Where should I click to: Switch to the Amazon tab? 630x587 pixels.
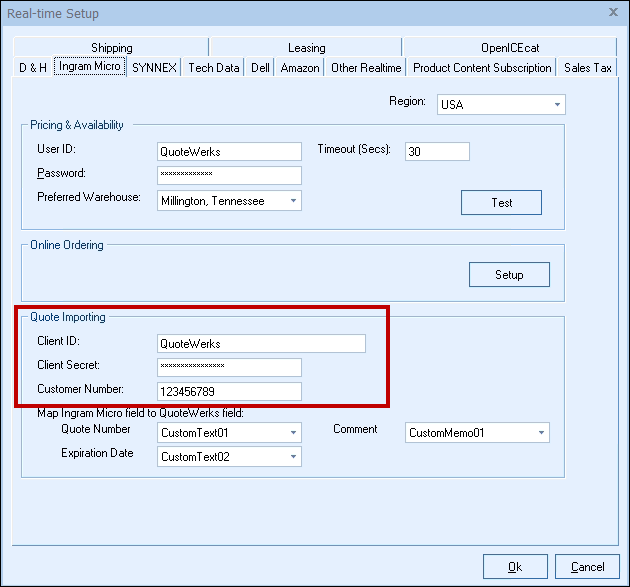[x=300, y=67]
